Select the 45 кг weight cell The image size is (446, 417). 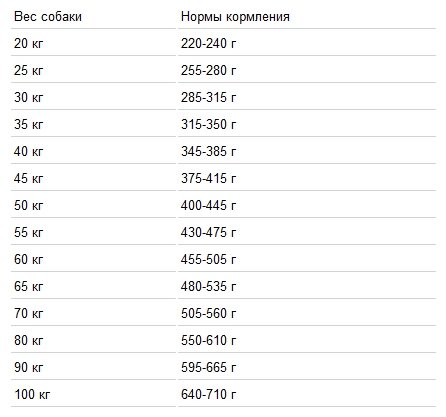(29, 178)
